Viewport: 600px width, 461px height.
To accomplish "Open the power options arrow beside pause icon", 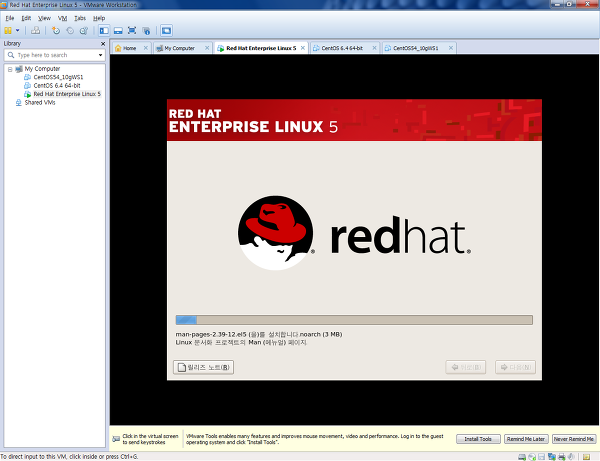I will click(x=17, y=30).
